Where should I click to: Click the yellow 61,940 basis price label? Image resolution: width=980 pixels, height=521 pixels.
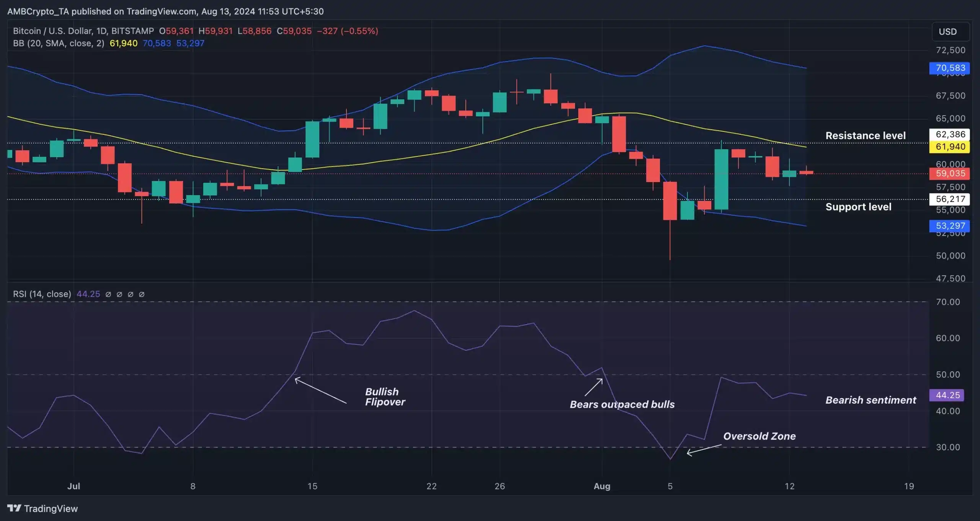click(949, 147)
